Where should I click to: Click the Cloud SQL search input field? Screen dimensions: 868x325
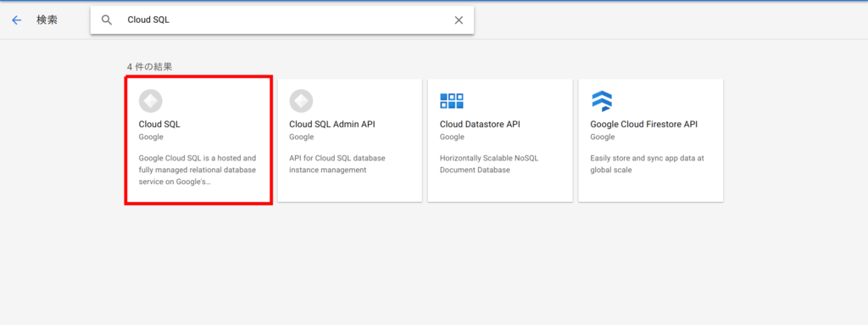point(282,20)
